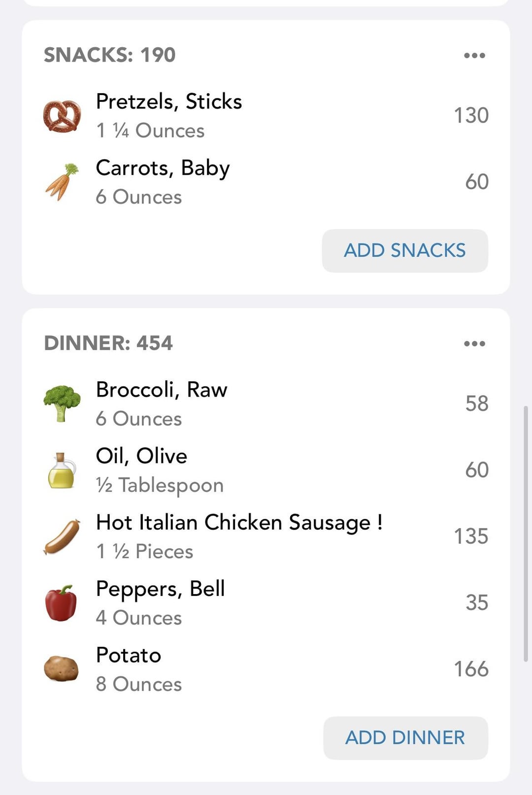
Task: Click the ADD SNACKS button
Action: [405, 250]
